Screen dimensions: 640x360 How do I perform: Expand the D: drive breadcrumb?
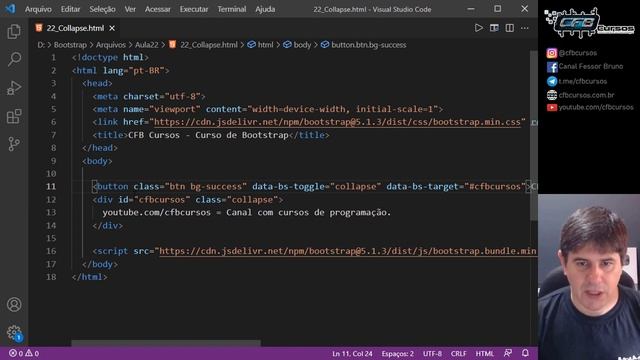pyautogui.click(x=41, y=45)
